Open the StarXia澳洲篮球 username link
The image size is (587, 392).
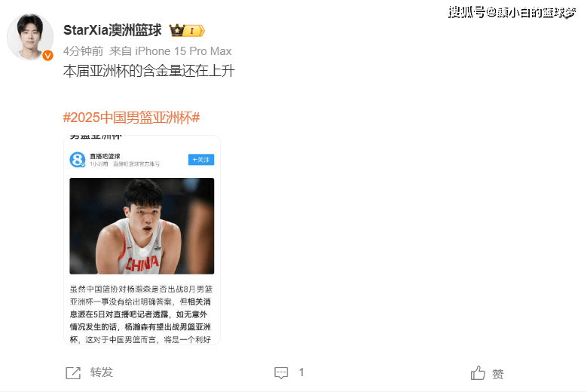point(112,30)
